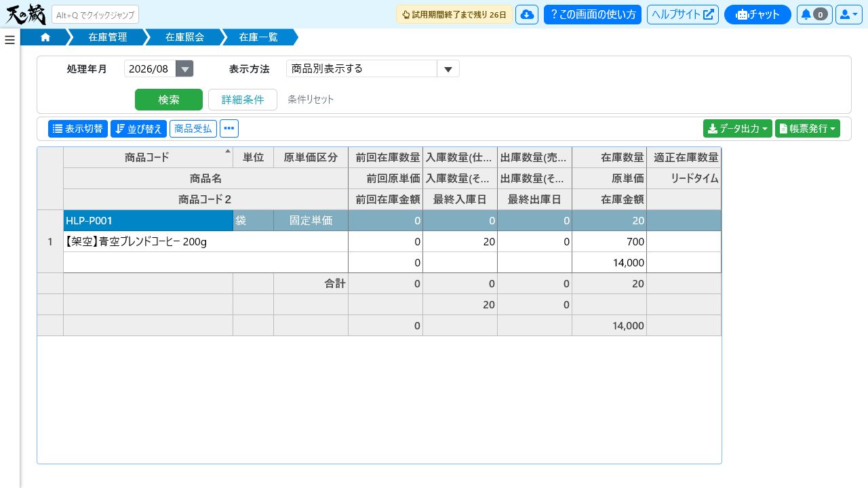Screen dimensions: 868x488
Task: Click the 表示切替 button
Action: click(x=78, y=129)
